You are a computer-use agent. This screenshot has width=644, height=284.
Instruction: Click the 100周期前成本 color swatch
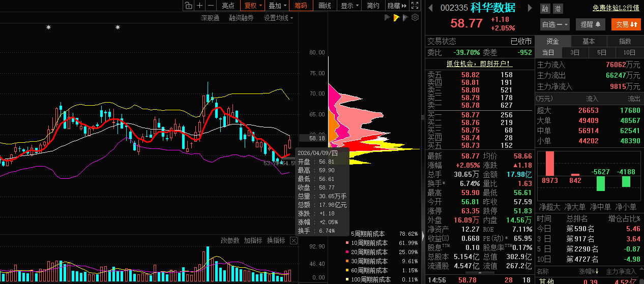[347, 280]
